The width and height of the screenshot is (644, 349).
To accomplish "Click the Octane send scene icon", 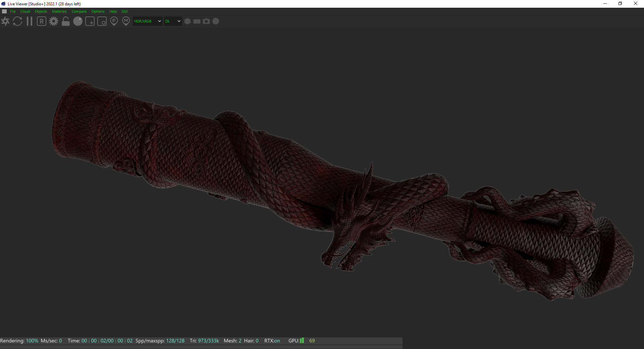I will click(5, 21).
